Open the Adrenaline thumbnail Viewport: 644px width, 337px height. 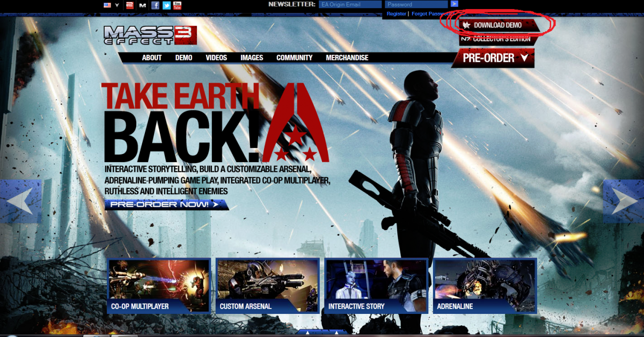[485, 286]
